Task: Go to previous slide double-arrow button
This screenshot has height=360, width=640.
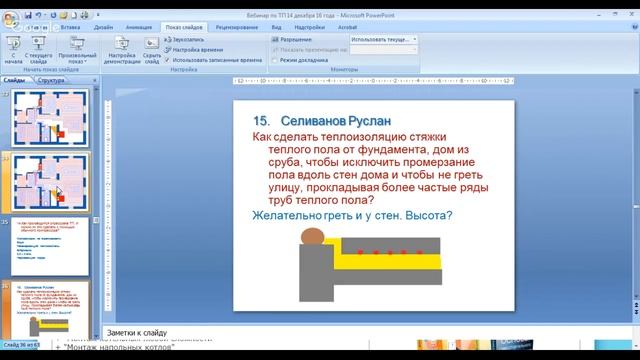Action: tap(636, 305)
